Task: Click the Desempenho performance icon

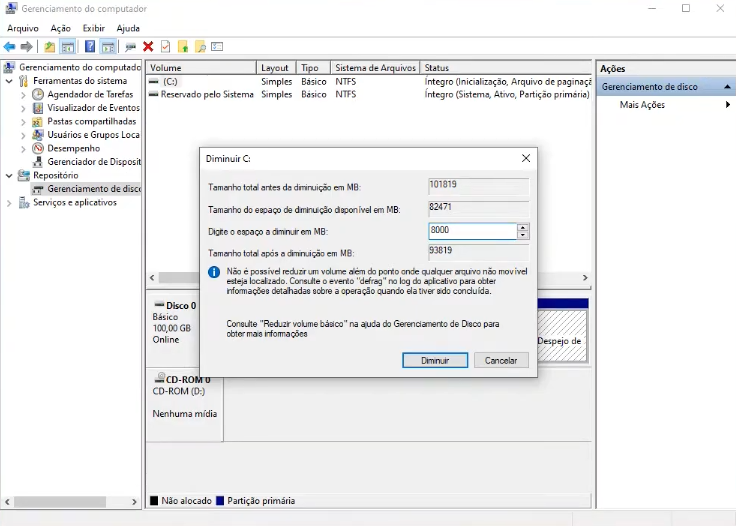Action: 38,148
